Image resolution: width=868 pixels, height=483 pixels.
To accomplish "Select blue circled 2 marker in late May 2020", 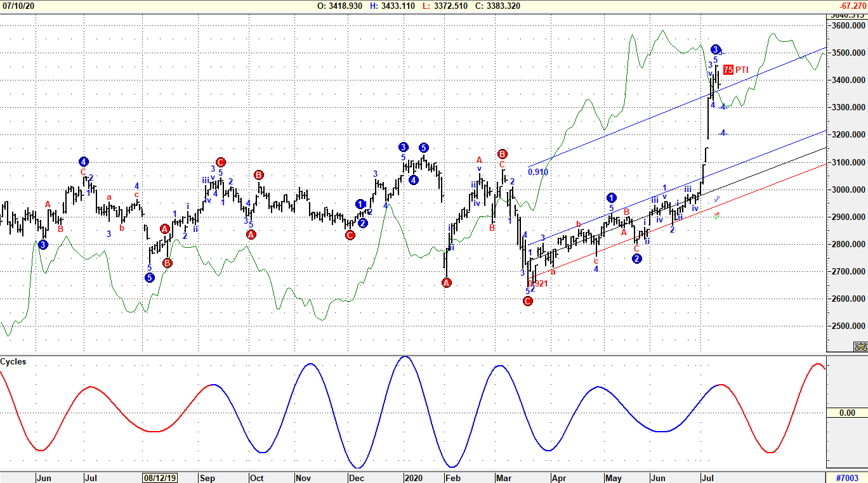I will (x=638, y=259).
